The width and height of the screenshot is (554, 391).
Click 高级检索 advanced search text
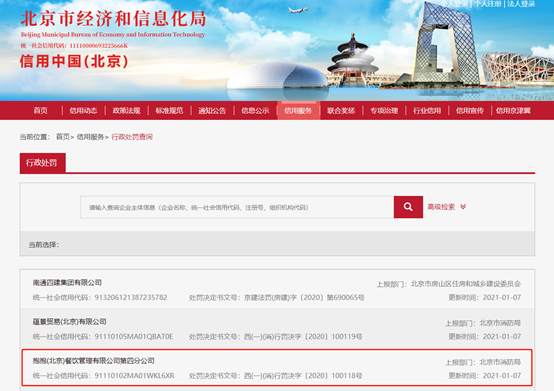pyautogui.click(x=441, y=207)
